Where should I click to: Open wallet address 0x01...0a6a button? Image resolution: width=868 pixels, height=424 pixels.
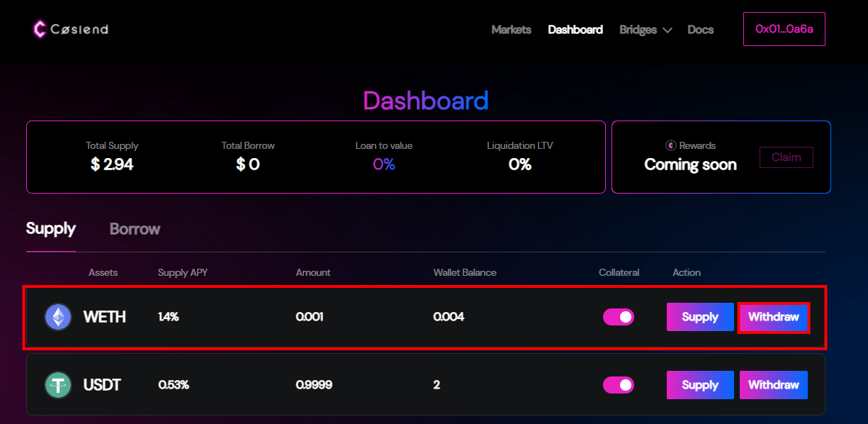click(x=784, y=29)
